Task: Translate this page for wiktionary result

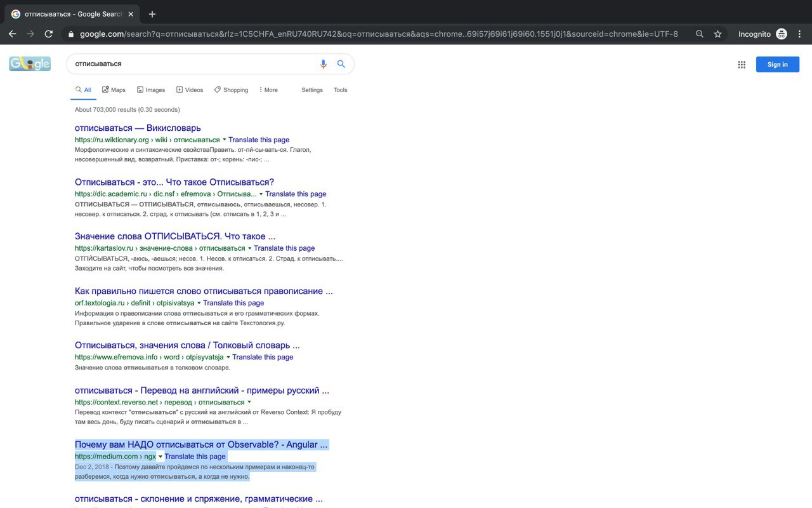Action: point(259,140)
